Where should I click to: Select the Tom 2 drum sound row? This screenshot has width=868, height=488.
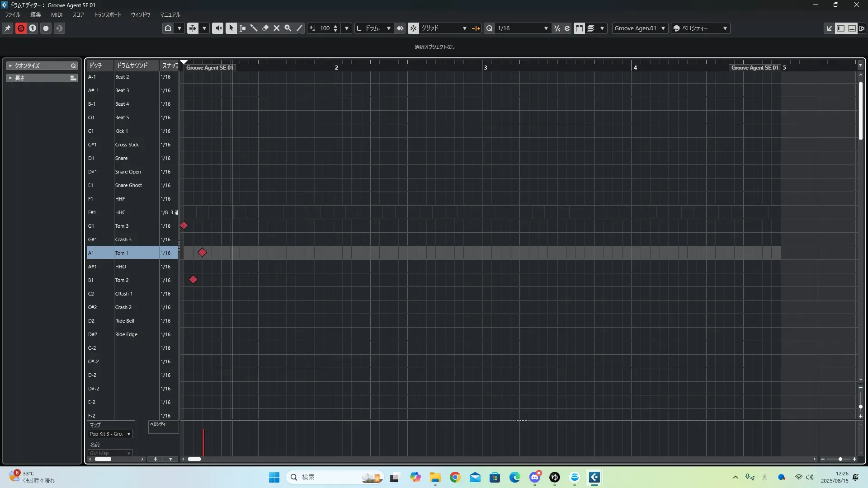(x=122, y=280)
